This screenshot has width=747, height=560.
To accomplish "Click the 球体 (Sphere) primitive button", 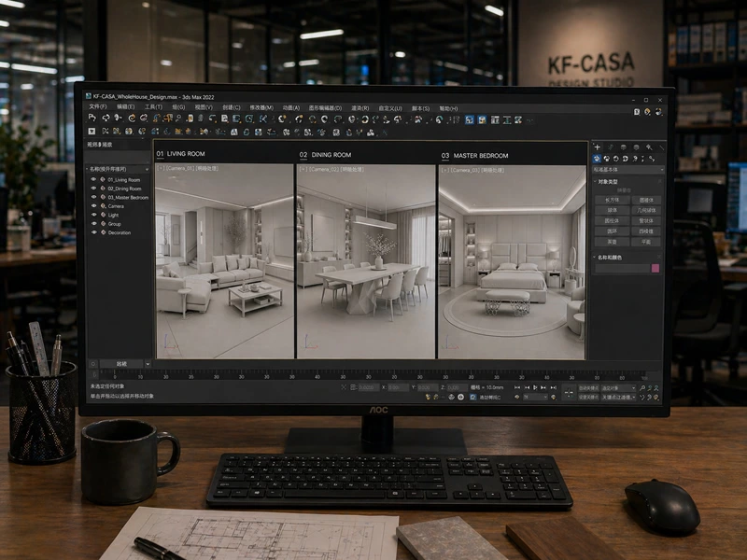I will tap(613, 211).
